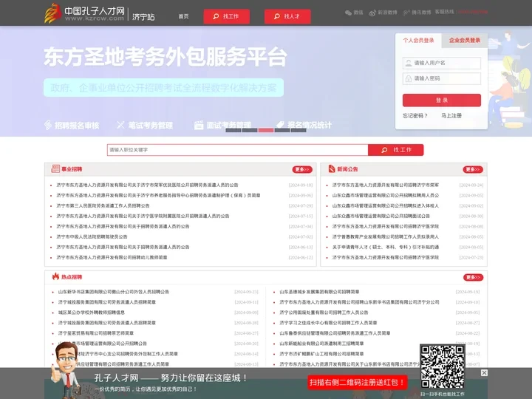The height and width of the screenshot is (399, 532).
Task: Click the 热点招聘 flame icon
Action: click(55, 276)
